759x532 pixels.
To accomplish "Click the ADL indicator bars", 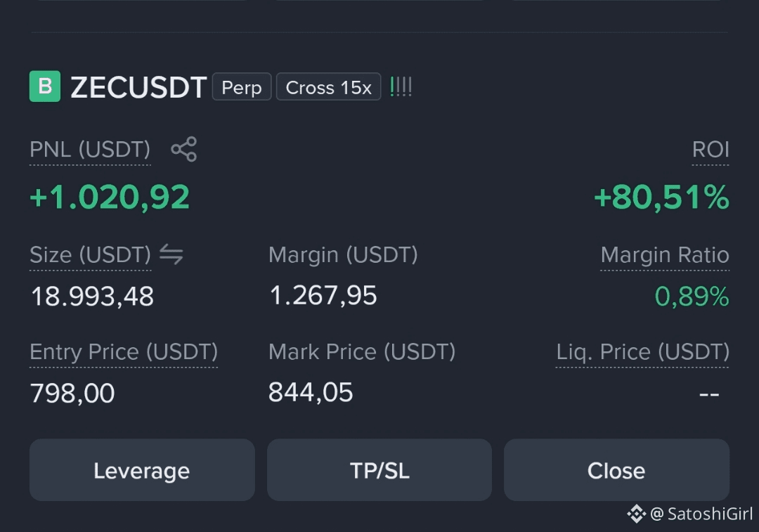I will point(401,87).
